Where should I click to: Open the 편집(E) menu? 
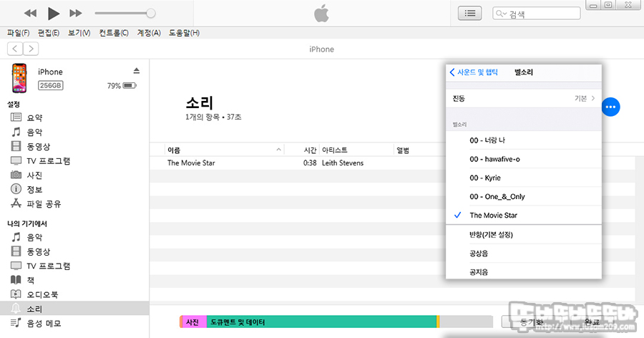(x=49, y=33)
